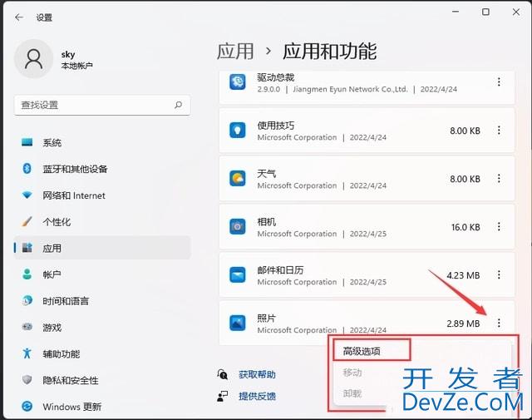Click the 照片 photos app icon
This screenshot has width=532, height=420.
point(237,324)
